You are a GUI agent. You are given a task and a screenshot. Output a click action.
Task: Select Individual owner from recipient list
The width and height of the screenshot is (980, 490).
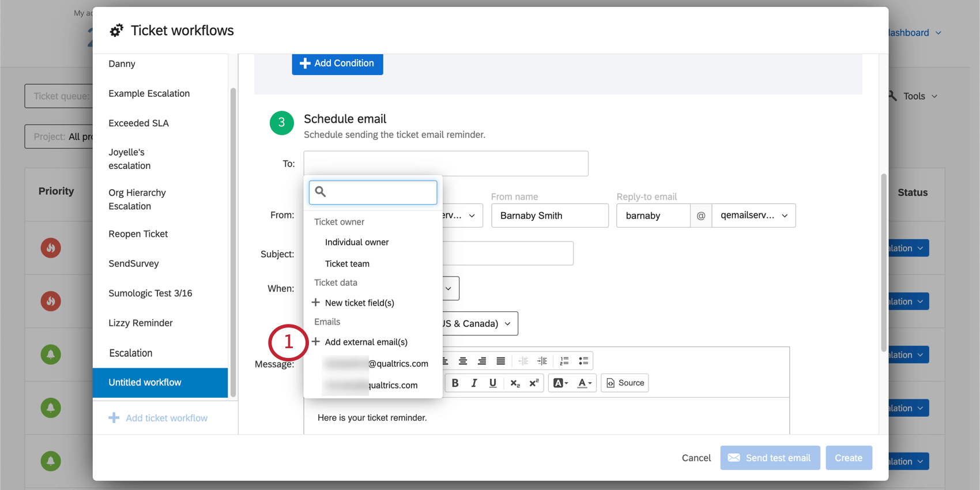point(356,242)
